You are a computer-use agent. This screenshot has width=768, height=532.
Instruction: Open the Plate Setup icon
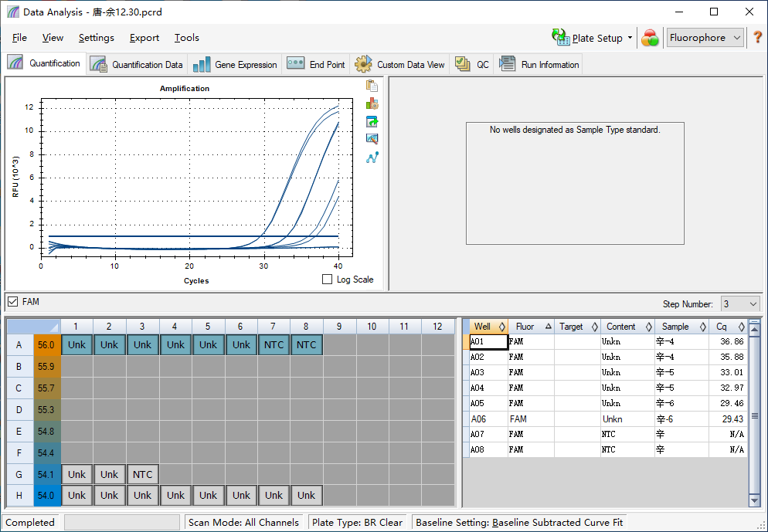[x=561, y=37]
